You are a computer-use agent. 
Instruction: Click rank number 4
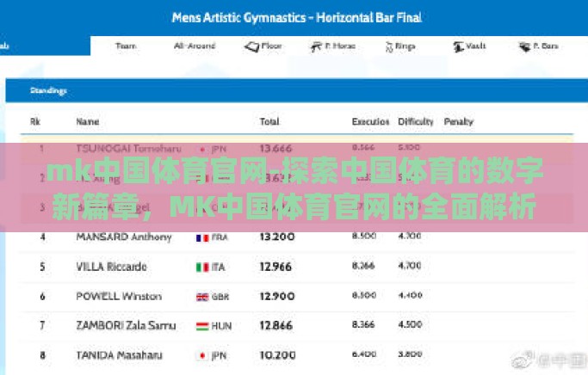point(43,237)
